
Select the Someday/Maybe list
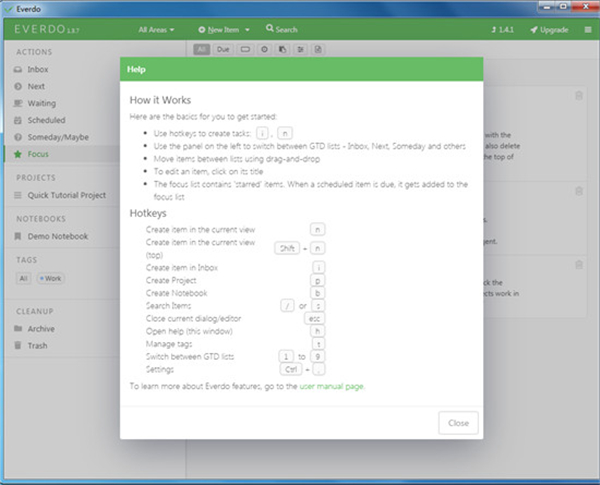click(x=55, y=137)
